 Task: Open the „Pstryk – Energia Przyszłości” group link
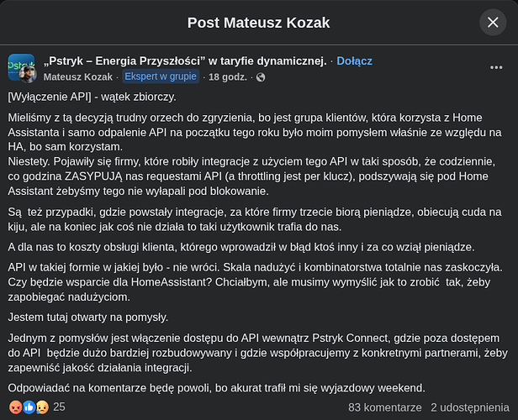[x=185, y=61]
